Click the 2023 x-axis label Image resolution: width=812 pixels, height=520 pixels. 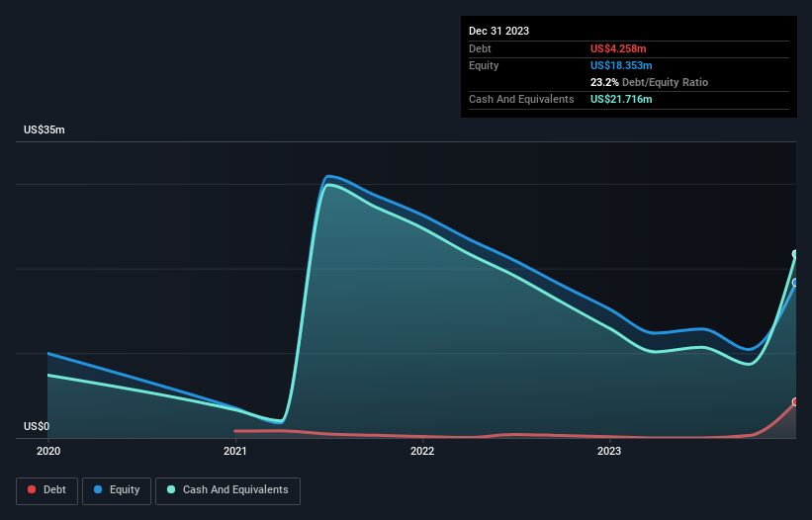(x=609, y=451)
